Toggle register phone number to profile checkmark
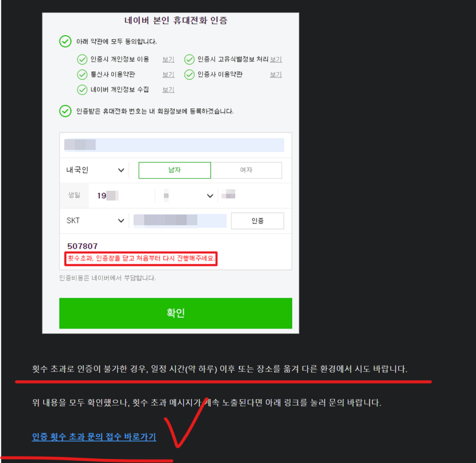Viewport: 476px width, 463px height. (65, 111)
